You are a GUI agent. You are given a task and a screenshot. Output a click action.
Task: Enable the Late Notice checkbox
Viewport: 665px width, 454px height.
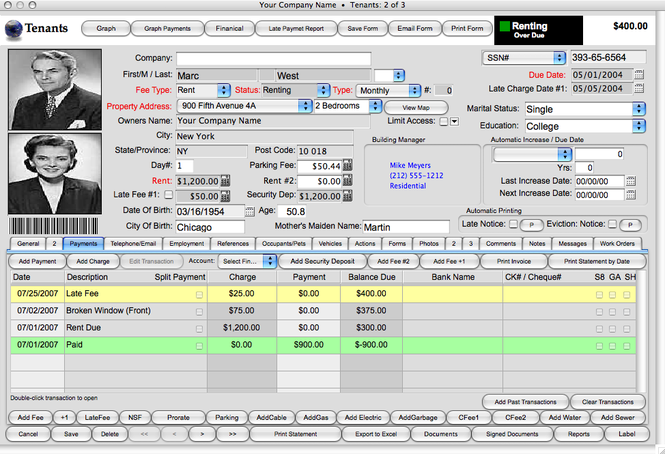[x=513, y=224]
